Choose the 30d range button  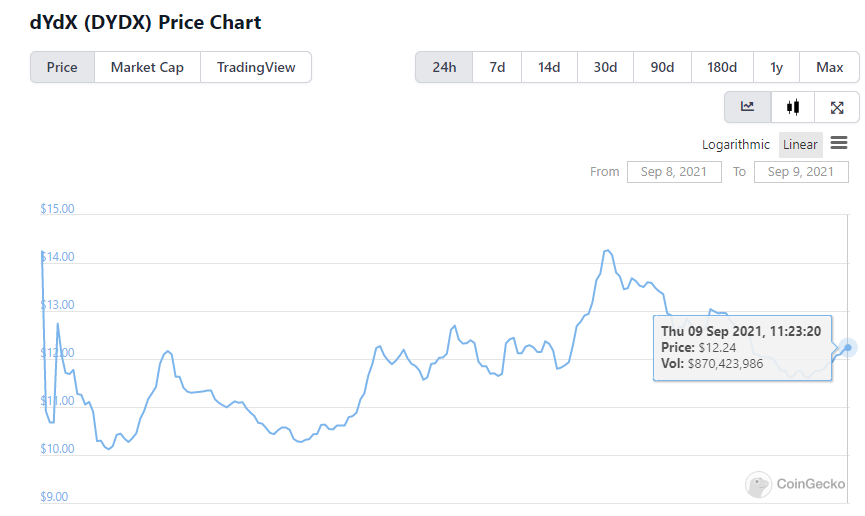(605, 67)
